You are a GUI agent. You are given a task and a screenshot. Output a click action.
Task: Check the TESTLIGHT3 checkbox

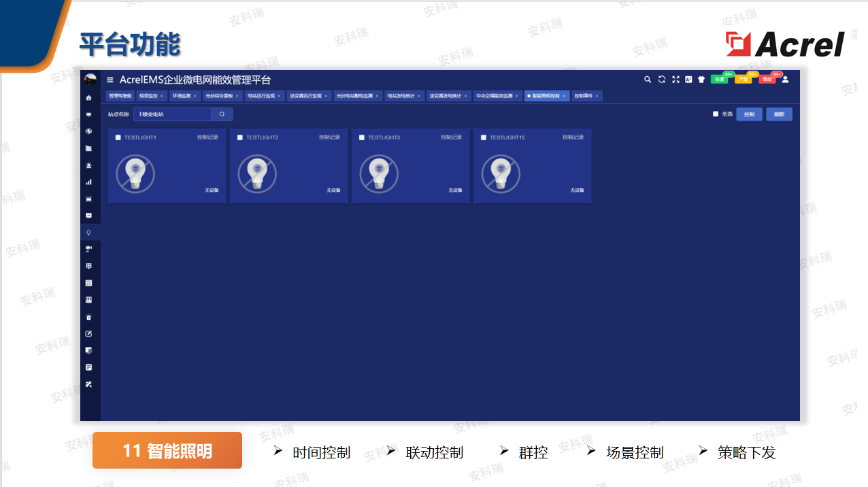click(362, 137)
